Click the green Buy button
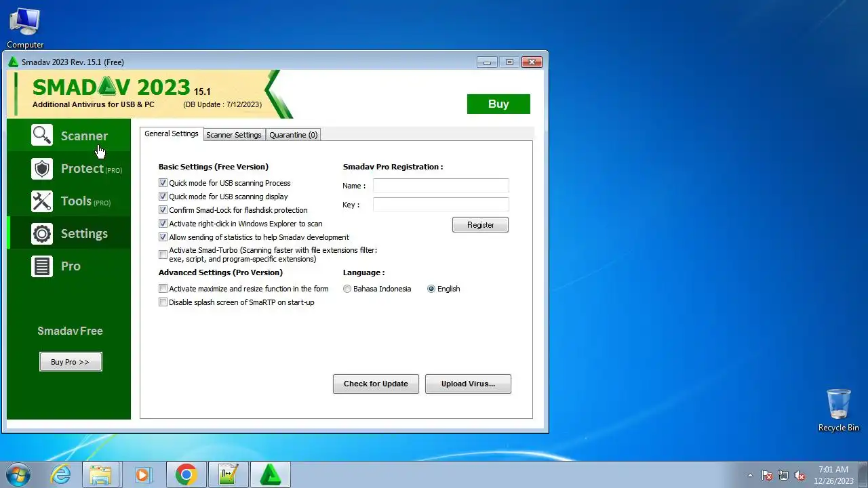 coord(498,104)
